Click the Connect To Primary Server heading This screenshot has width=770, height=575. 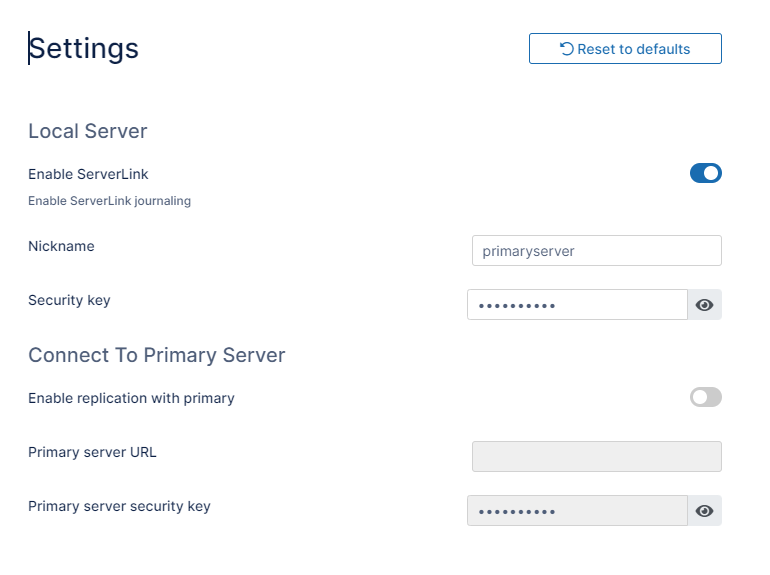[x=157, y=355]
